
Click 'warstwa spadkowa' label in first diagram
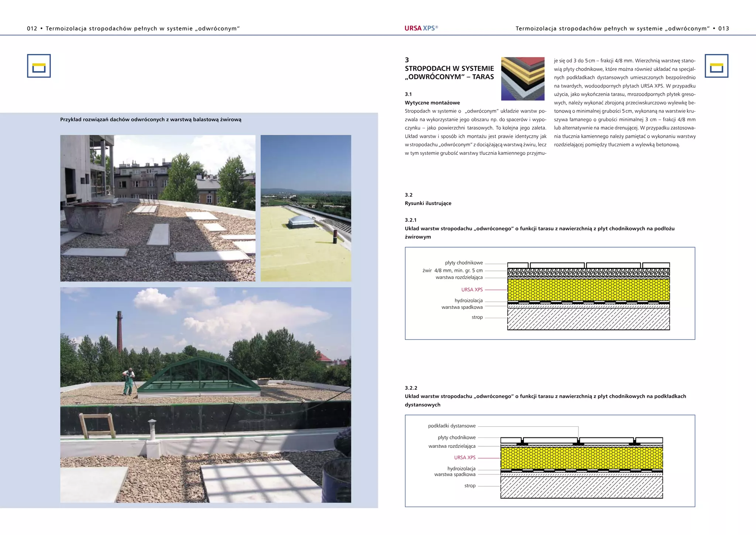(x=462, y=307)
